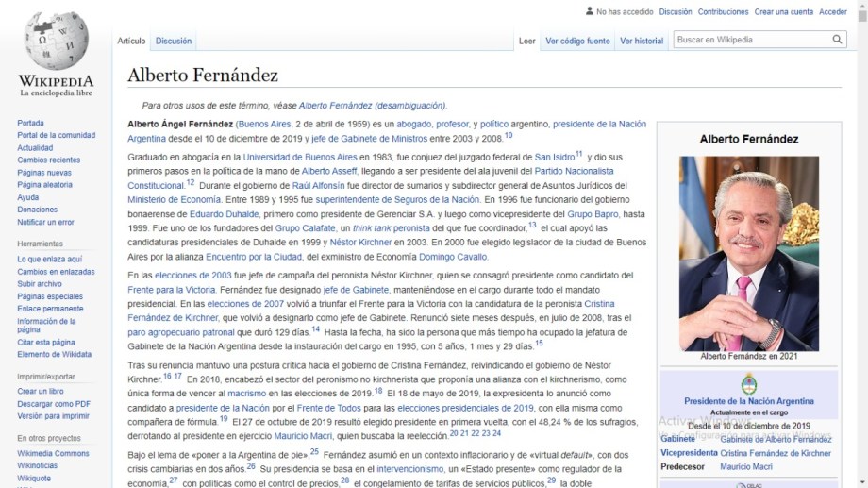
Task: Open Elemento de Wikidata
Action: pyautogui.click(x=55, y=355)
